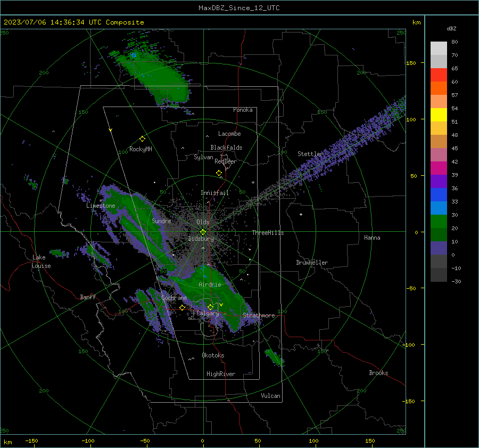Click the Drumheller city label
The image size is (479, 448).
point(312,263)
